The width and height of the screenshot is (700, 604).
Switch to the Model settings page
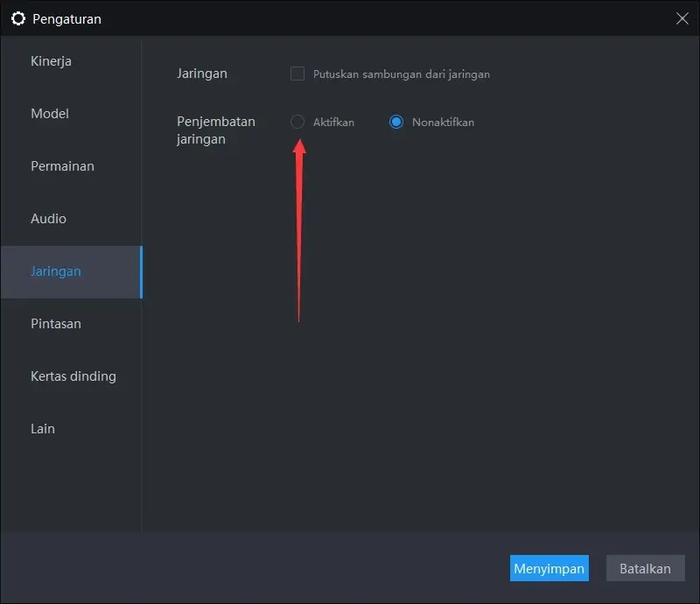50,113
